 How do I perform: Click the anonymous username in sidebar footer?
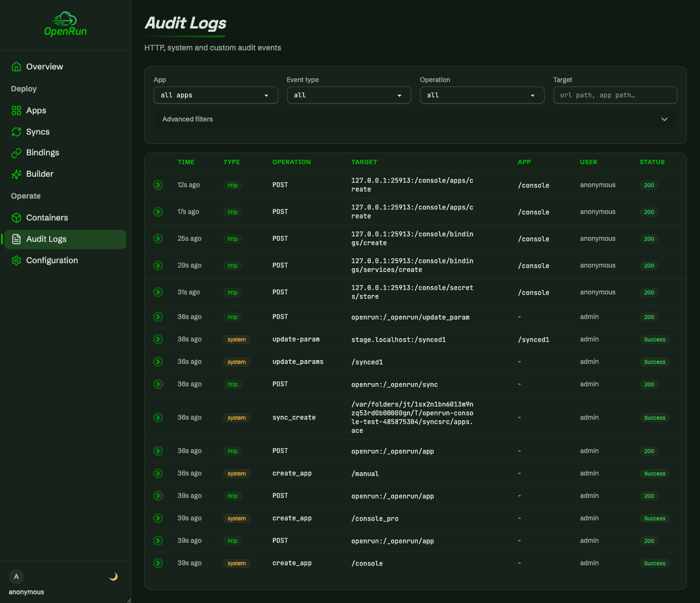point(26,592)
